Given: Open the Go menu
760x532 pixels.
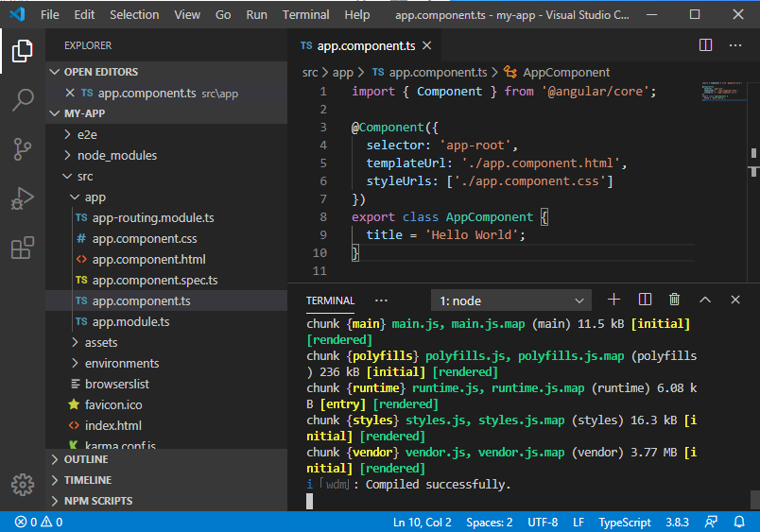Looking at the screenshot, I should coord(223,14).
